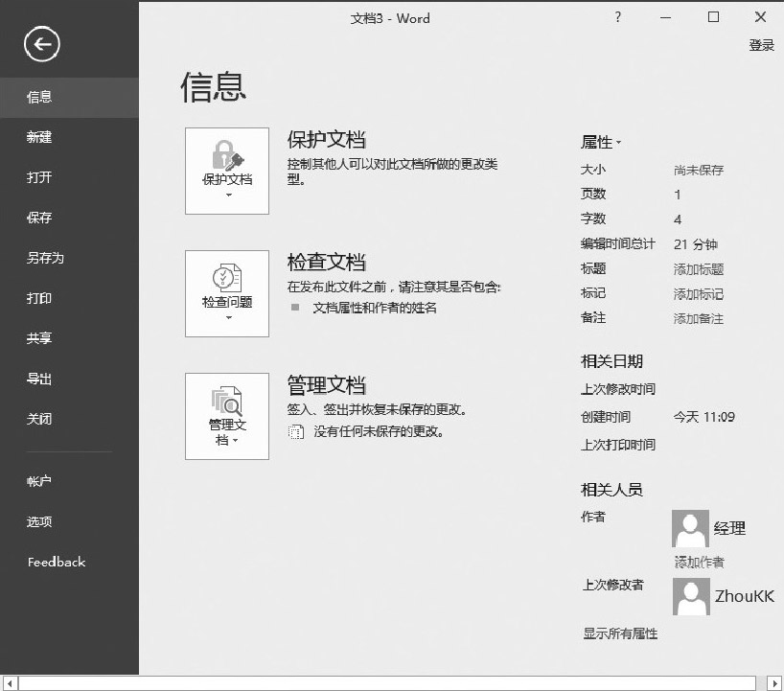Viewport: 784px width, 691px height.
Task: Click 添加作者 to add an author
Action: pyautogui.click(x=699, y=563)
